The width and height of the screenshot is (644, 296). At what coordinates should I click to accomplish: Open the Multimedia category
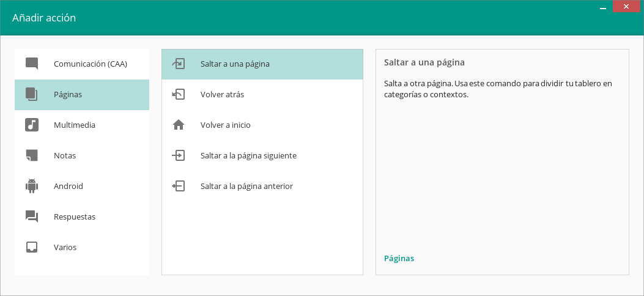pos(82,125)
